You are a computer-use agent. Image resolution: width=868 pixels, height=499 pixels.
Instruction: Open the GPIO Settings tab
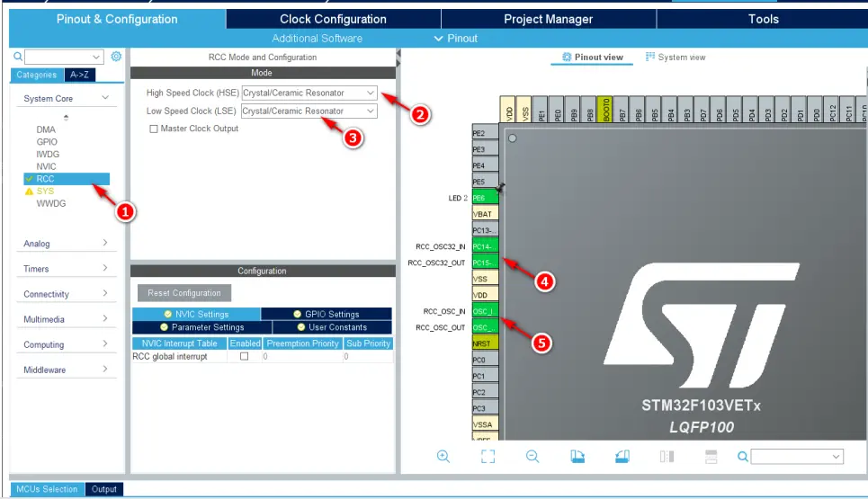click(x=326, y=314)
